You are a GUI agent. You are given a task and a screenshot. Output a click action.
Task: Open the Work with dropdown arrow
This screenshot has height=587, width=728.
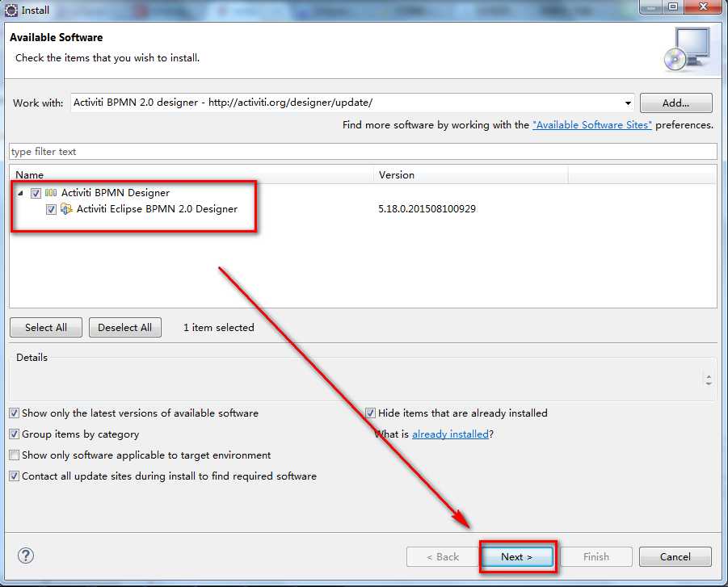pyautogui.click(x=628, y=103)
